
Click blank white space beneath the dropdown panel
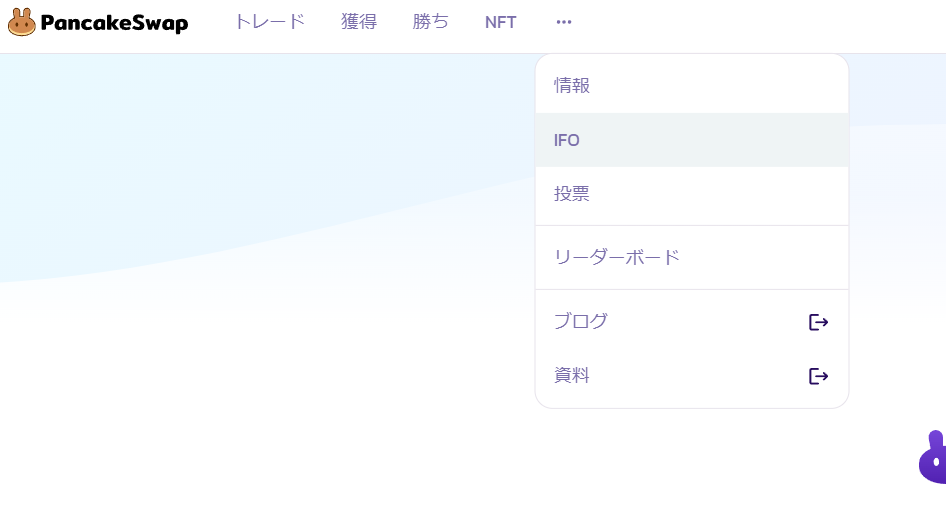pyautogui.click(x=692, y=458)
